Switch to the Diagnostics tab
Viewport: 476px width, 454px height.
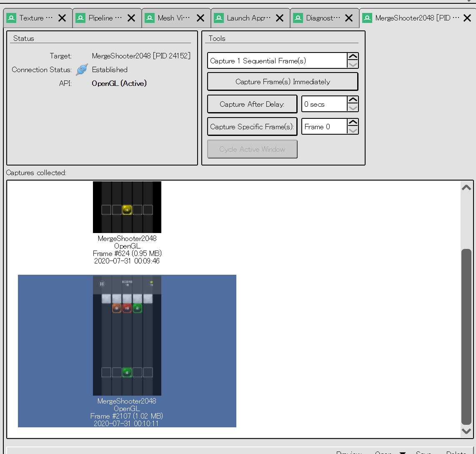pyautogui.click(x=323, y=18)
